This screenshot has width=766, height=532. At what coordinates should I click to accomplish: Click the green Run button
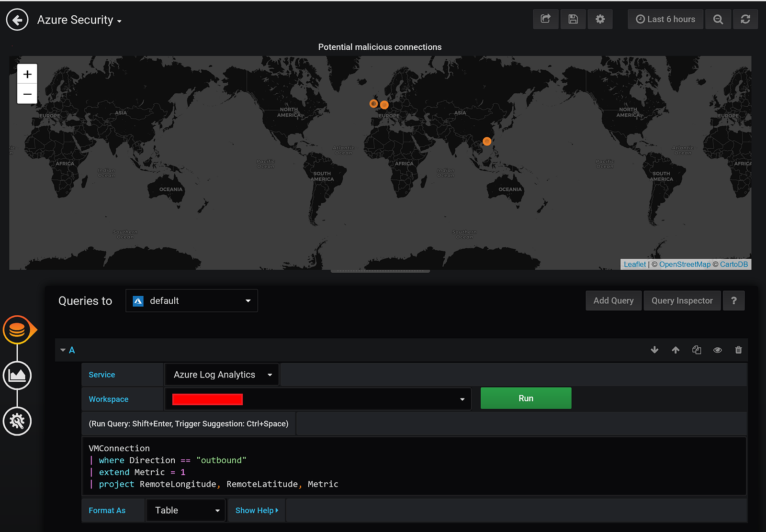point(526,398)
